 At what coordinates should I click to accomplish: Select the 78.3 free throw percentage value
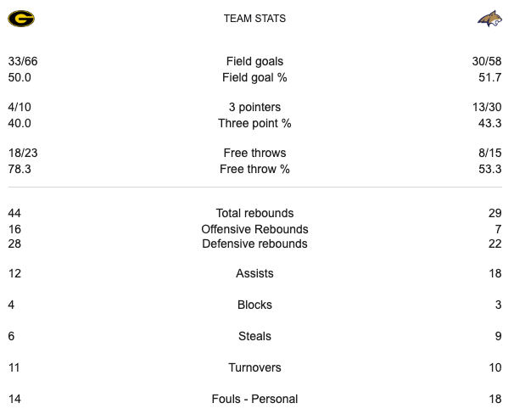[x=20, y=169]
